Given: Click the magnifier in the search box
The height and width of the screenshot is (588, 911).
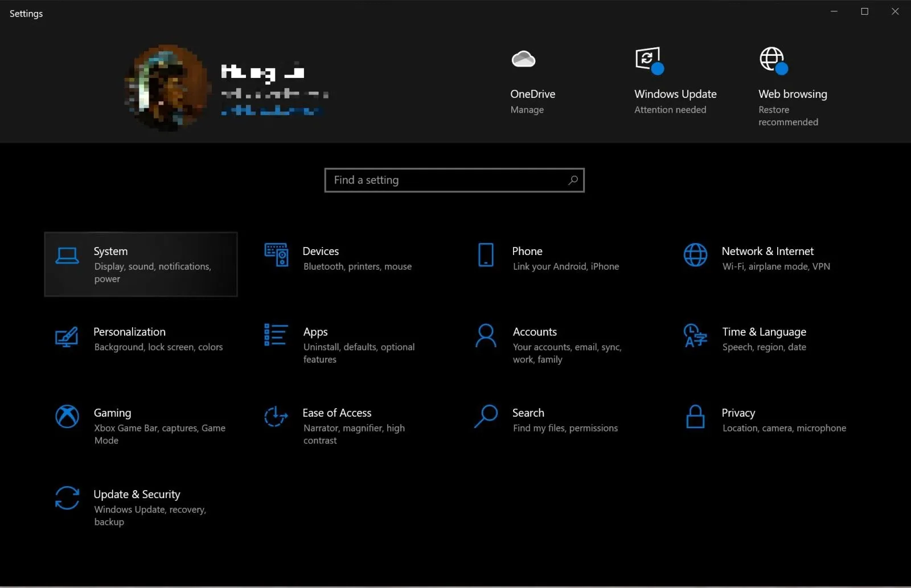Looking at the screenshot, I should tap(573, 180).
